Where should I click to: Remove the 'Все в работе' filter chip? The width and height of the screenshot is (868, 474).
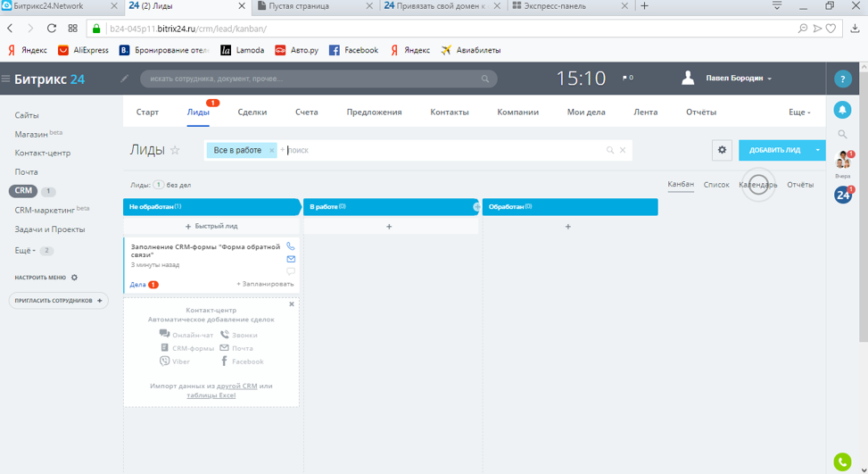tap(272, 151)
